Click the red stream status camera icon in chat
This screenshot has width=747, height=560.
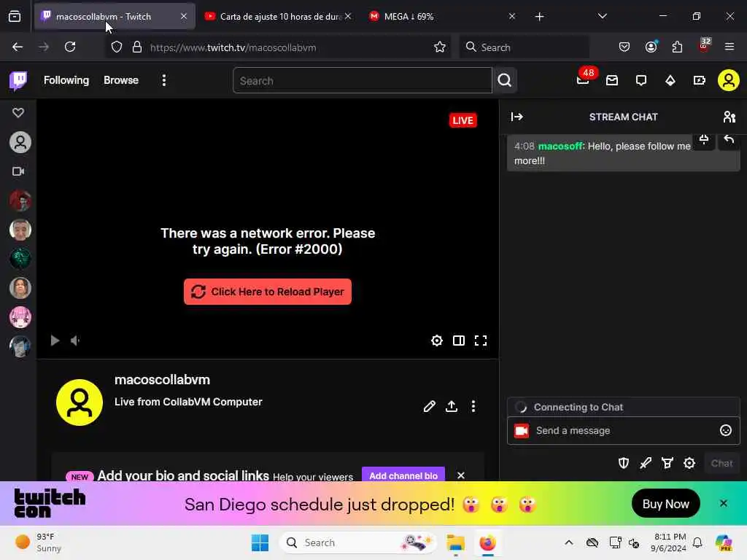coord(522,430)
